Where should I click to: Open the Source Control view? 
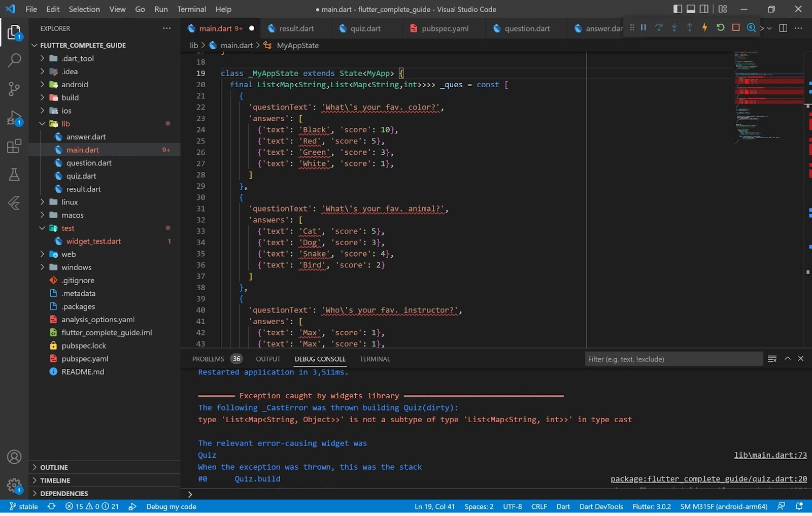point(14,89)
